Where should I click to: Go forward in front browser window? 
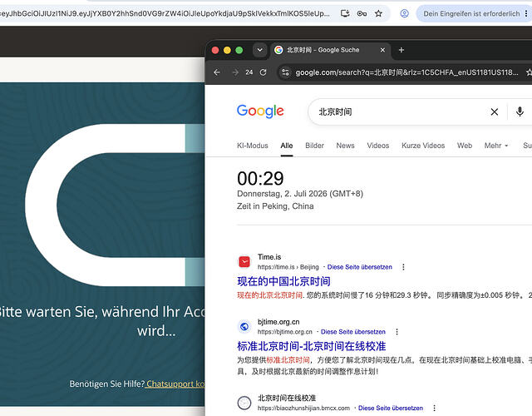click(x=234, y=72)
